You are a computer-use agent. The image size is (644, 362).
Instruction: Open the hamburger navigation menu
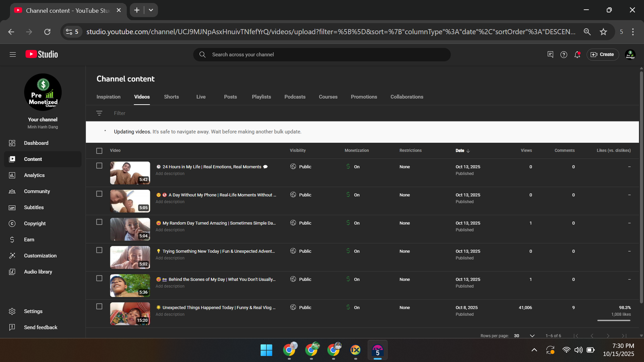click(12, 54)
